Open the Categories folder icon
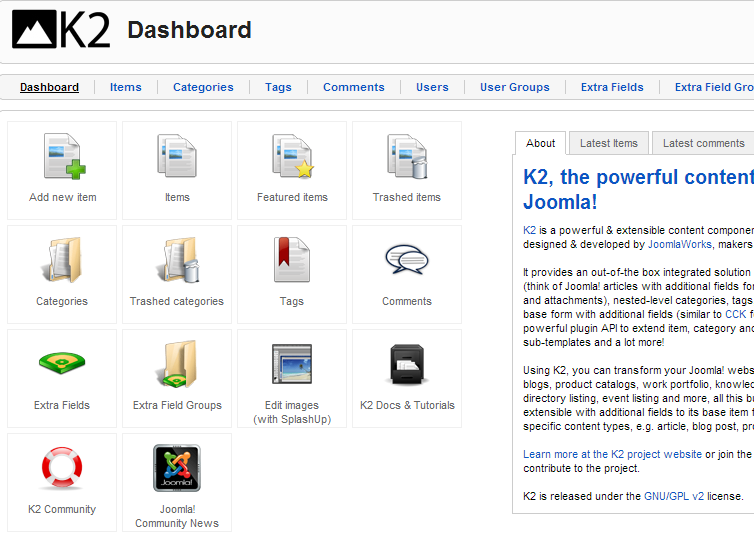The height and width of the screenshot is (535, 754). point(62,260)
